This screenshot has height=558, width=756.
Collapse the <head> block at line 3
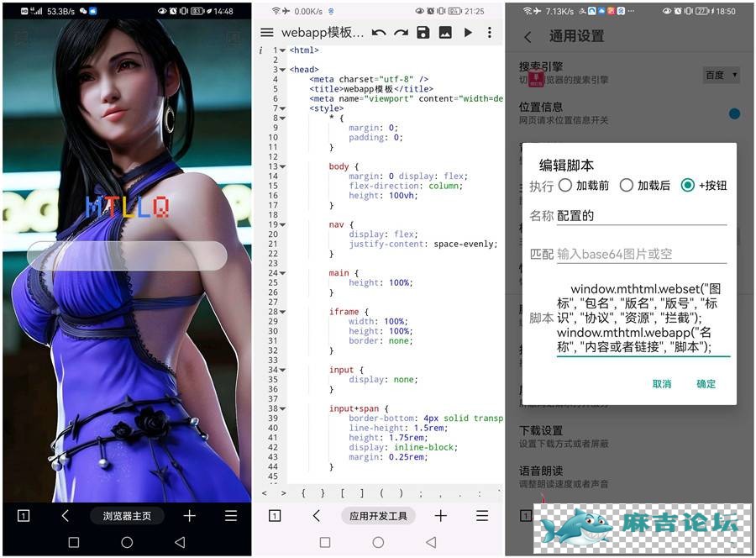pyautogui.click(x=282, y=70)
